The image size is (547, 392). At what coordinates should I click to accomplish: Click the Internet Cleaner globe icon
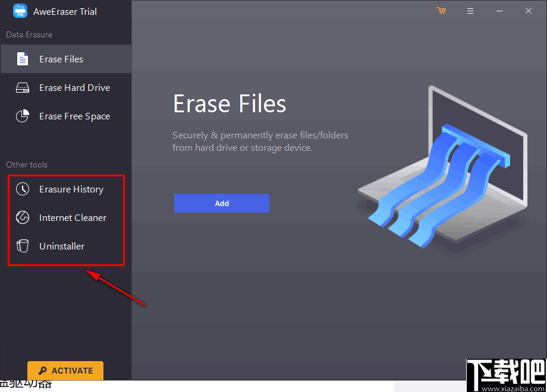pos(23,217)
